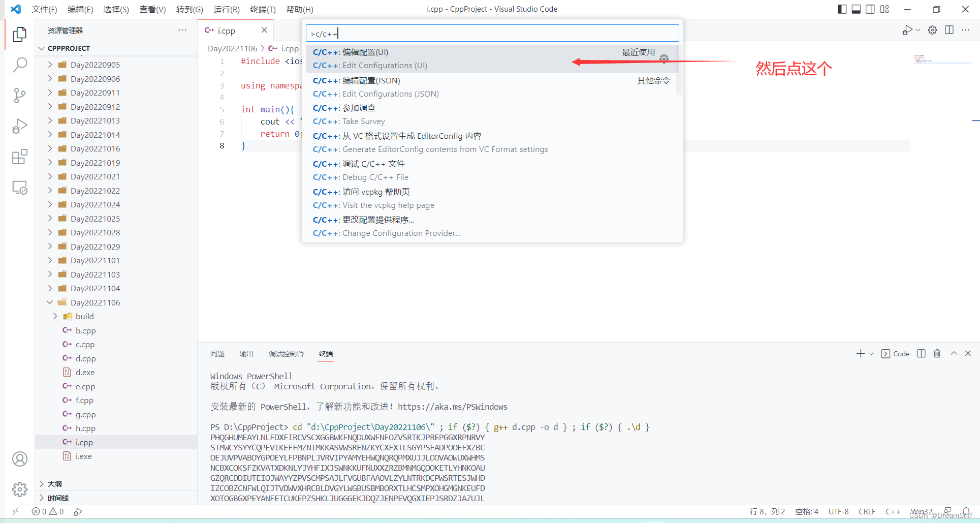980x523 pixels.
Task: Open the 文件(F) menu
Action: 44,9
